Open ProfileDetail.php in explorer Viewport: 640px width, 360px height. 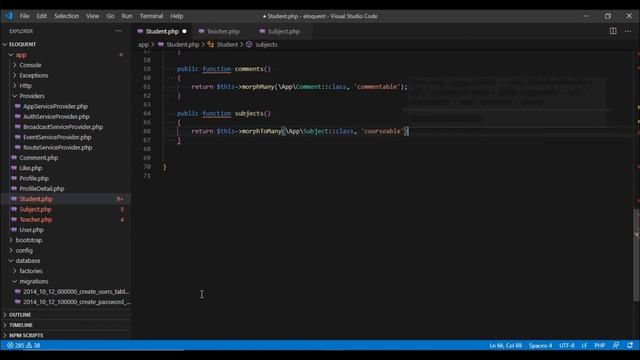click(x=42, y=189)
